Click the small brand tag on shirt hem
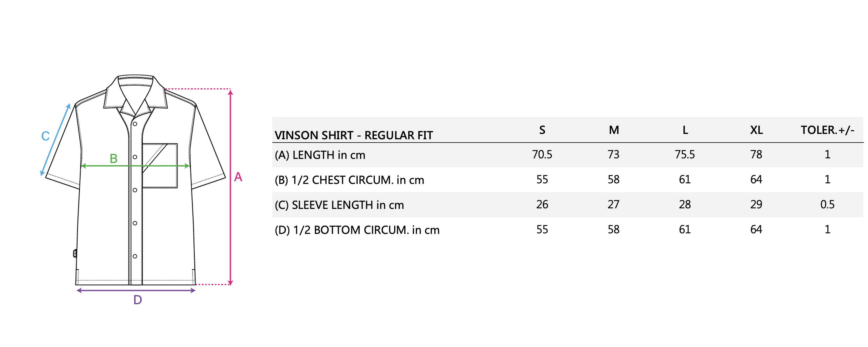This screenshot has width=868, height=347. pyautogui.click(x=75, y=253)
